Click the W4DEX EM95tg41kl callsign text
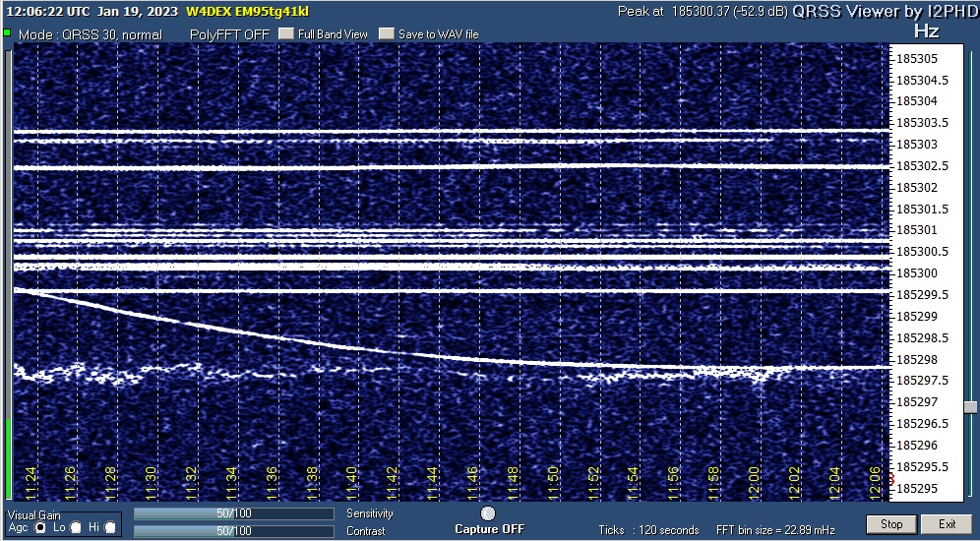This screenshot has width=980, height=541. pos(250,11)
